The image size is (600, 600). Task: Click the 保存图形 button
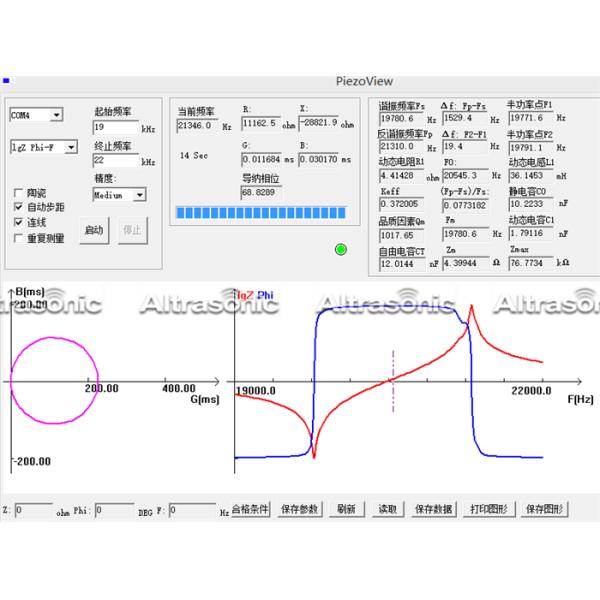click(x=544, y=509)
